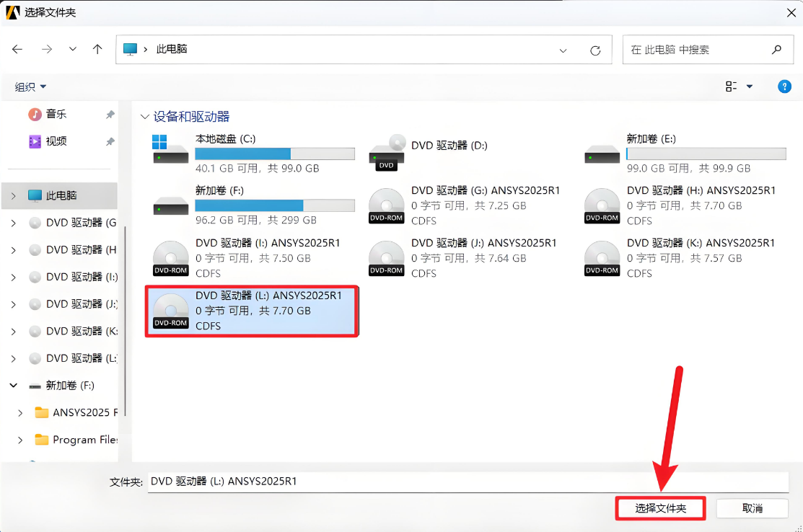Screen dimensions: 803x532
Task: Select the ANSYS2025 folder in sidebar
Action: pos(76,413)
